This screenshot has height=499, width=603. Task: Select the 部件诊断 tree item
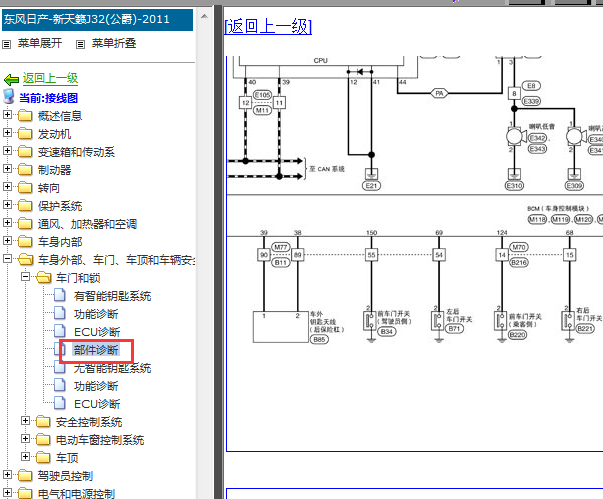96,350
